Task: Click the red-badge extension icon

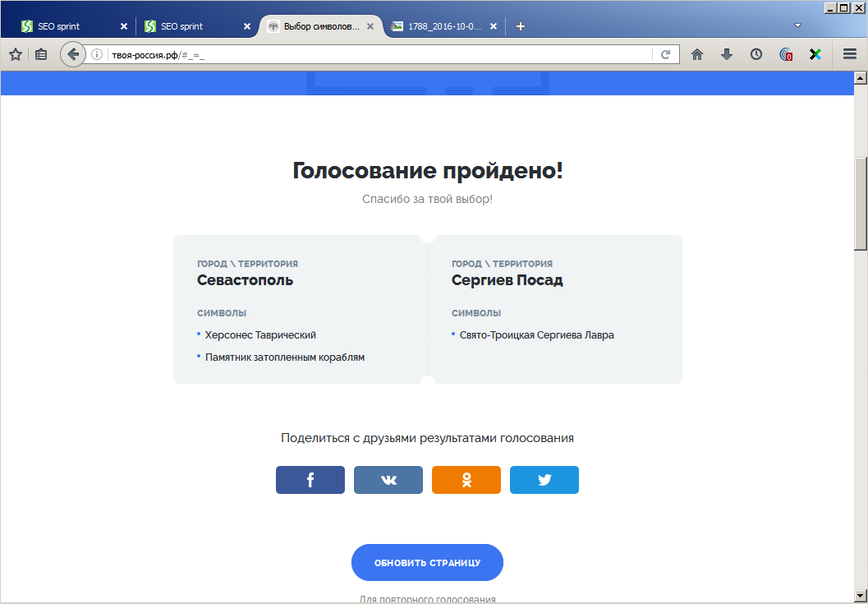Action: [x=786, y=54]
